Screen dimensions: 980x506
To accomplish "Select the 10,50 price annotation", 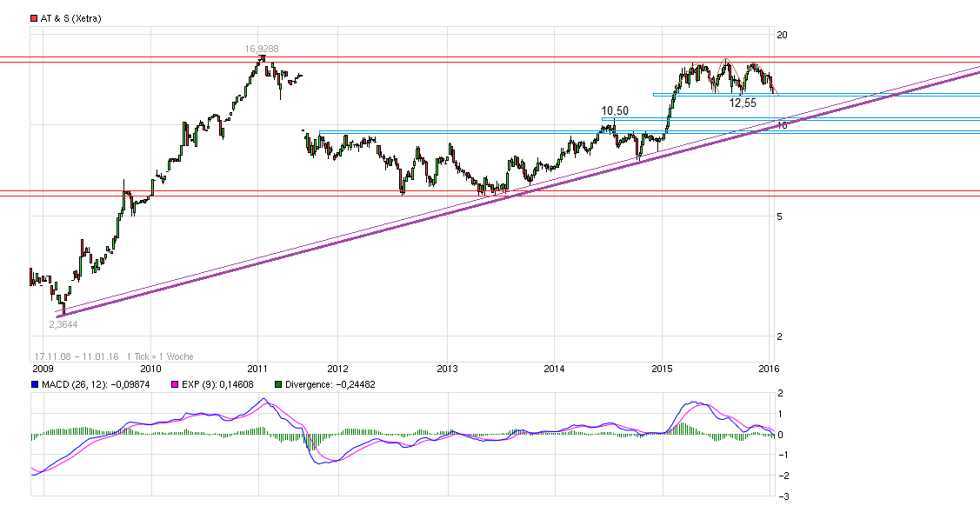I will [x=614, y=110].
